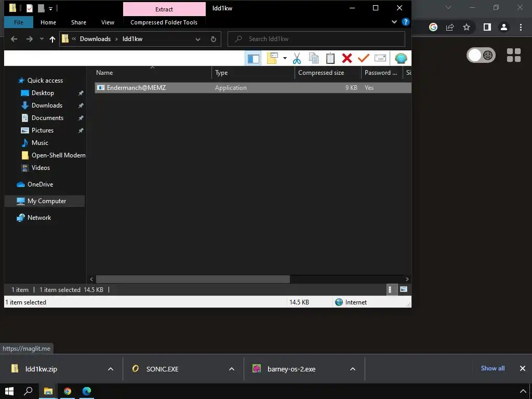The image size is (532, 399).
Task: Click the Copy pages icon in toolbar
Action: click(x=314, y=58)
